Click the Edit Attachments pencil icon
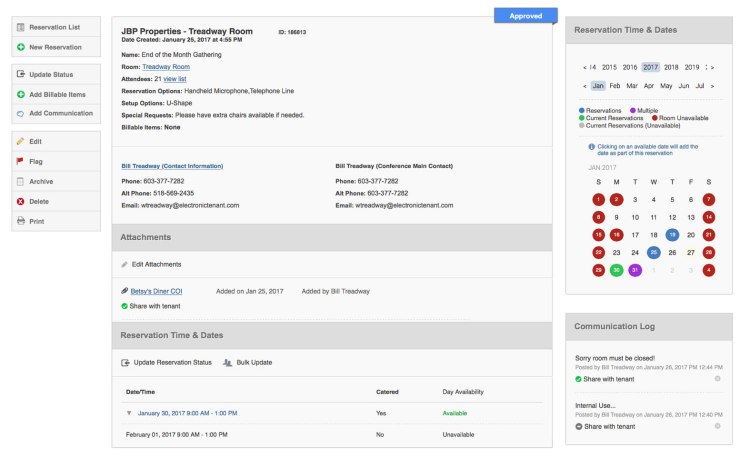This screenshot has width=750, height=459. tap(125, 264)
